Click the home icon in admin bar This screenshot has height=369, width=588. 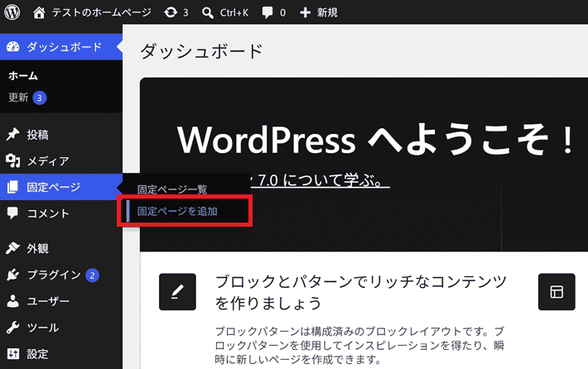(x=39, y=12)
